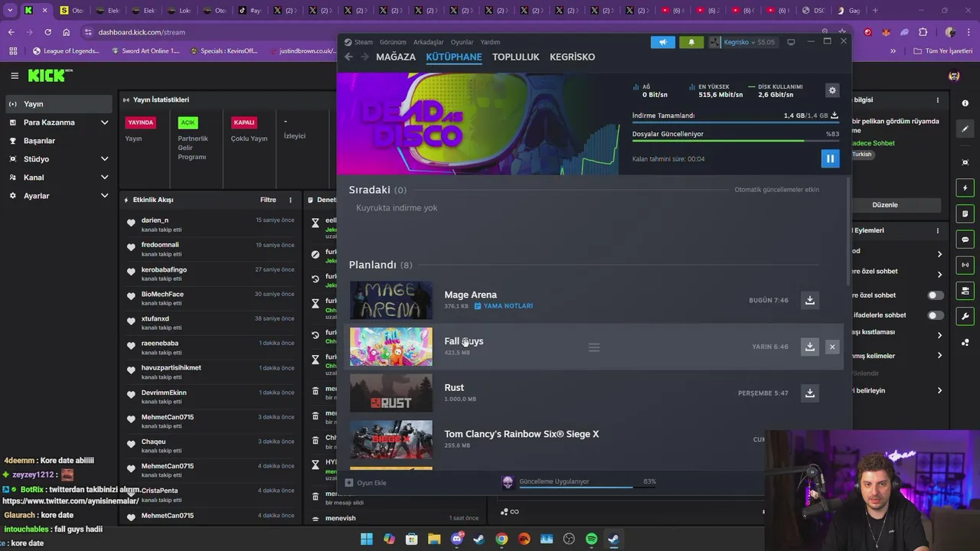980x551 pixels.
Task: Open Chrome from the taskbar
Action: click(x=501, y=539)
